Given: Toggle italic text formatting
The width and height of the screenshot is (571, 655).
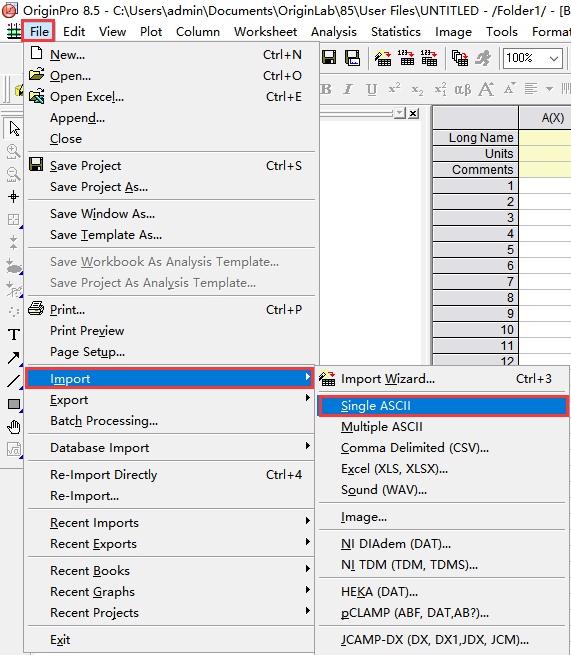Looking at the screenshot, I should tap(348, 89).
